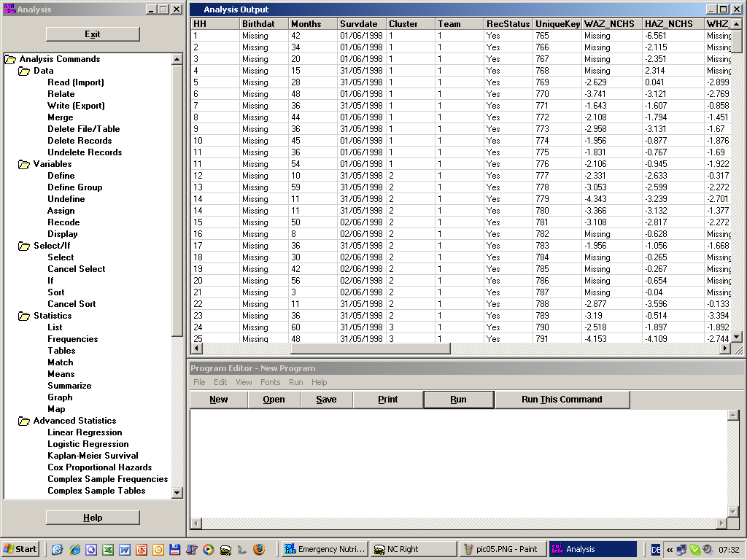The width and height of the screenshot is (747, 560).
Task: Select the Frequencies command
Action: pos(72,339)
